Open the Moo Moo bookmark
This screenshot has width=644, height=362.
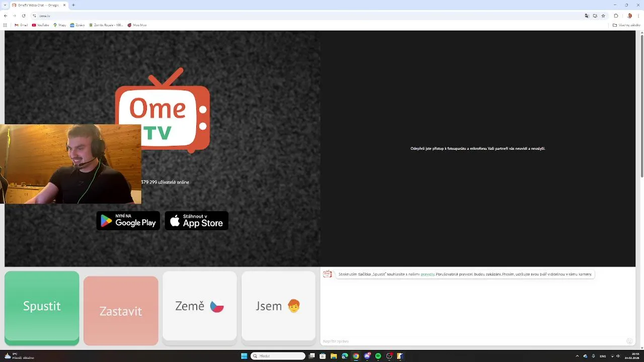[137, 25]
